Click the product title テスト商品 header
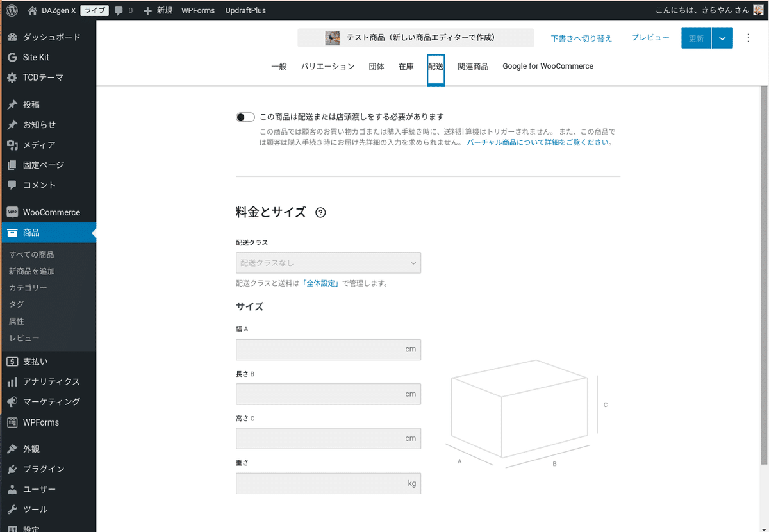The height and width of the screenshot is (532, 769). pos(421,38)
